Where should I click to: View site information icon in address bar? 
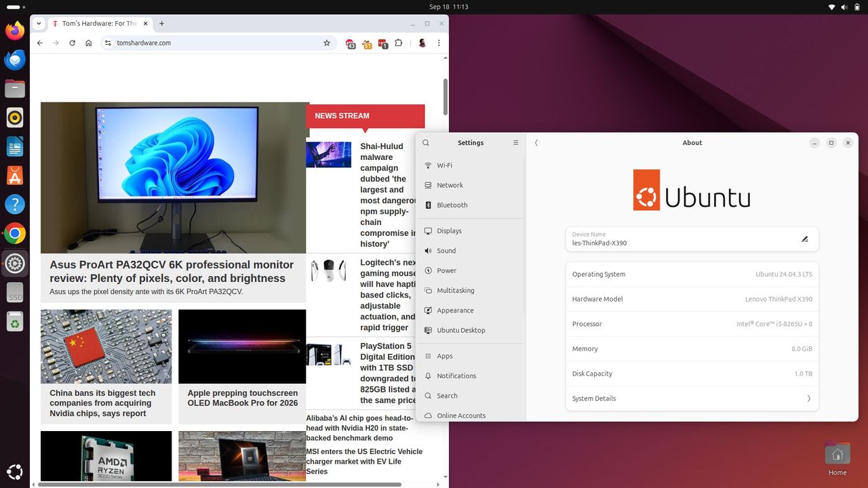(x=108, y=43)
